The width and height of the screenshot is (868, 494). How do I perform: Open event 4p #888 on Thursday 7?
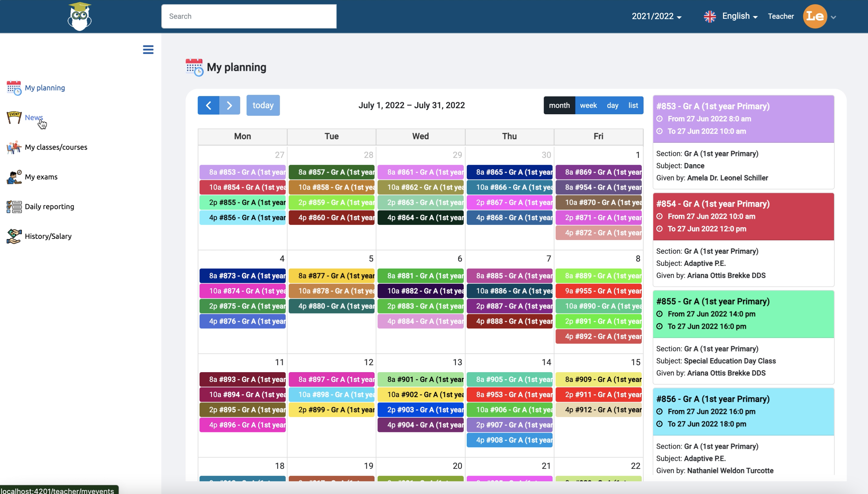click(510, 321)
